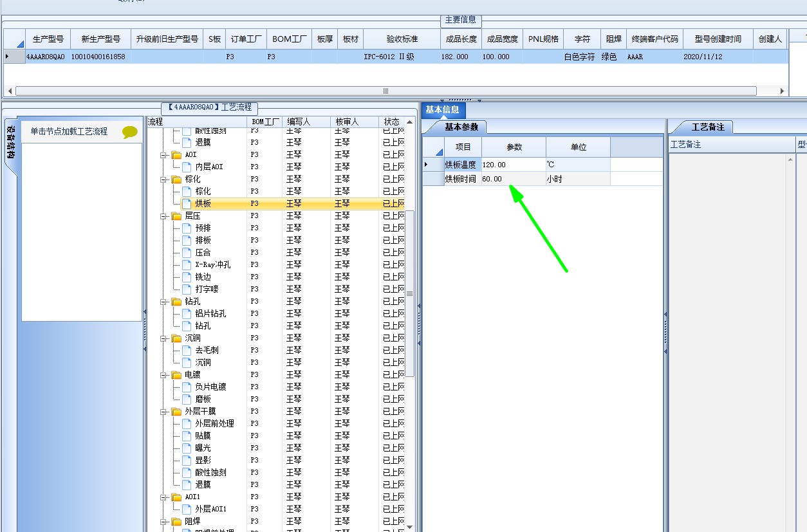Click the document icon beside 内层AOI
This screenshot has height=532, width=807.
click(x=187, y=167)
